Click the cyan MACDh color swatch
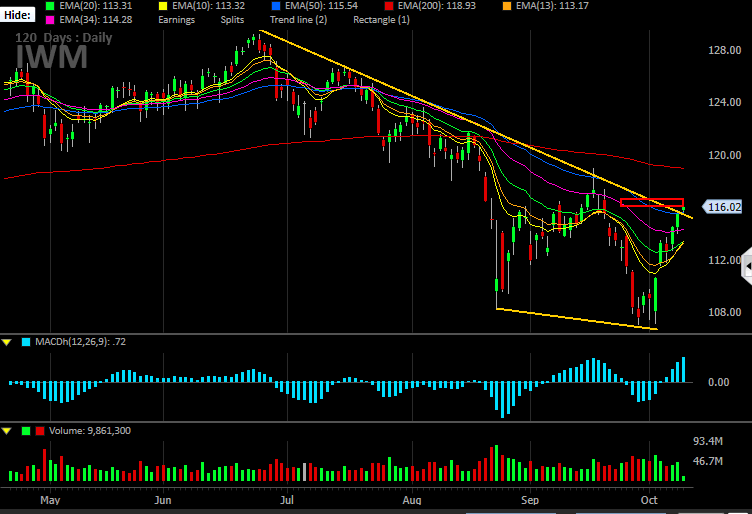The width and height of the screenshot is (752, 514). tap(26, 342)
